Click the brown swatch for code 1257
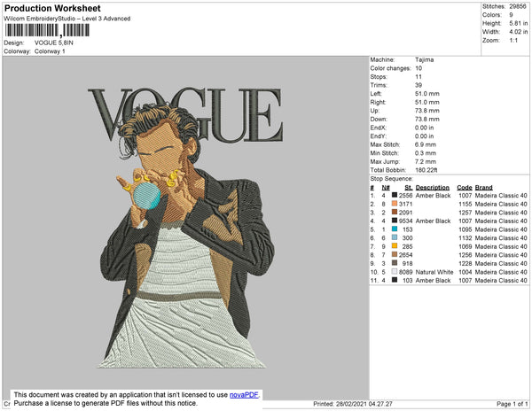532x411 pixels. [x=395, y=212]
